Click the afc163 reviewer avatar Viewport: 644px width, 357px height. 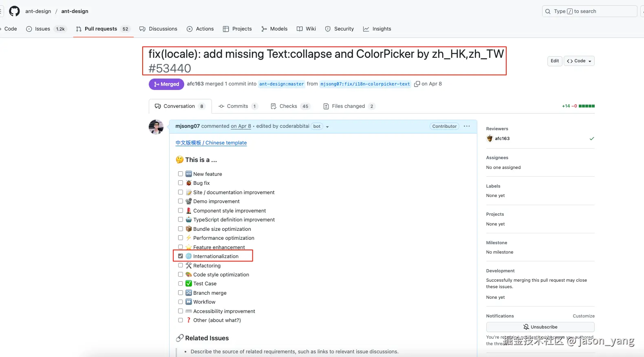point(490,138)
